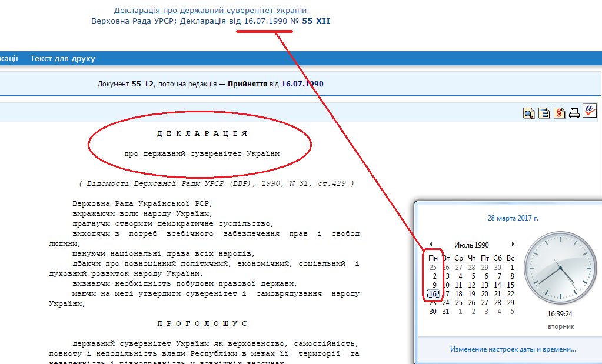602x364 pixels.
Task: Click the 'Вс' weekday header in calendar
Action: click(510, 258)
